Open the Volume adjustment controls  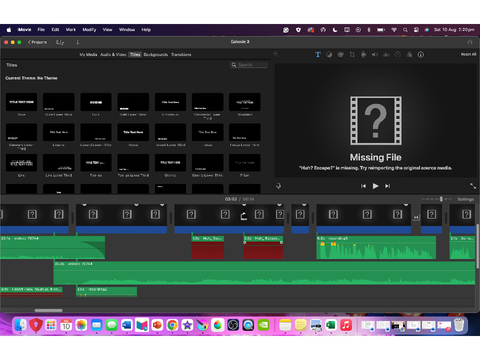click(375, 55)
